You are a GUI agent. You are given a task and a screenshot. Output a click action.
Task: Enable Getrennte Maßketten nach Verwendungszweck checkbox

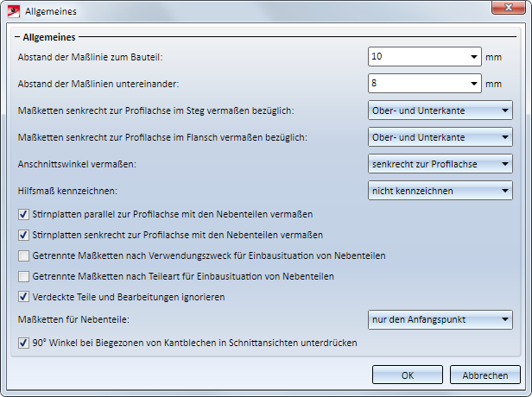[23, 255]
